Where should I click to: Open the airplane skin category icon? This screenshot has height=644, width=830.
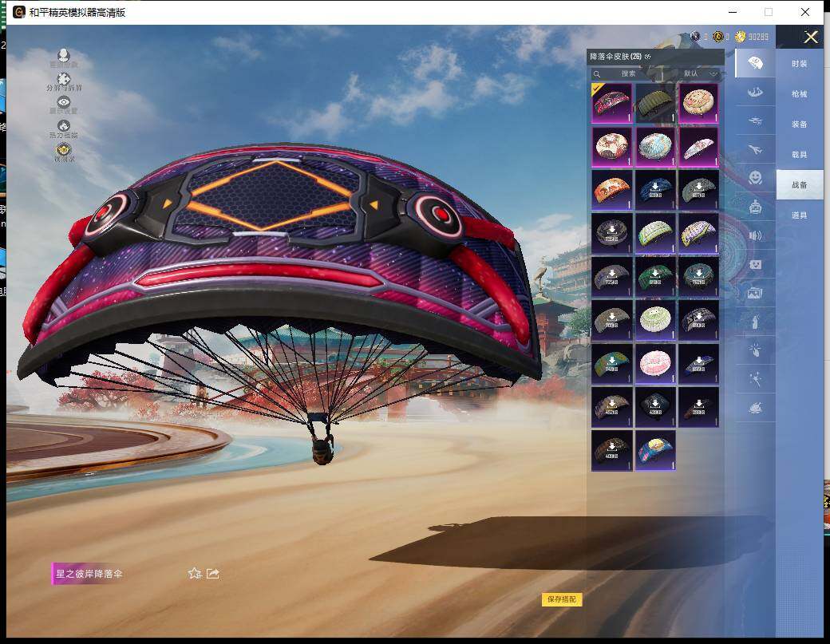pyautogui.click(x=754, y=149)
